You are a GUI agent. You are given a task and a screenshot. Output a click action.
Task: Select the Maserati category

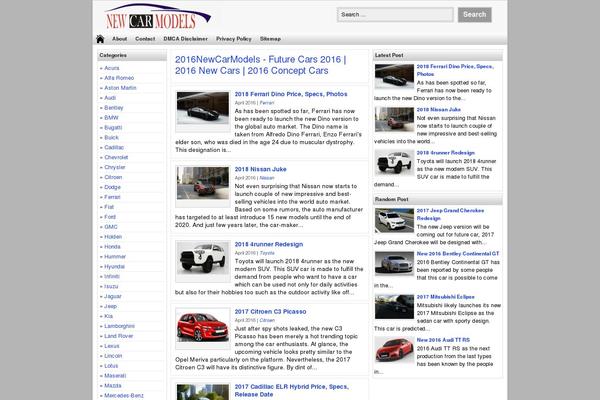[x=115, y=376]
